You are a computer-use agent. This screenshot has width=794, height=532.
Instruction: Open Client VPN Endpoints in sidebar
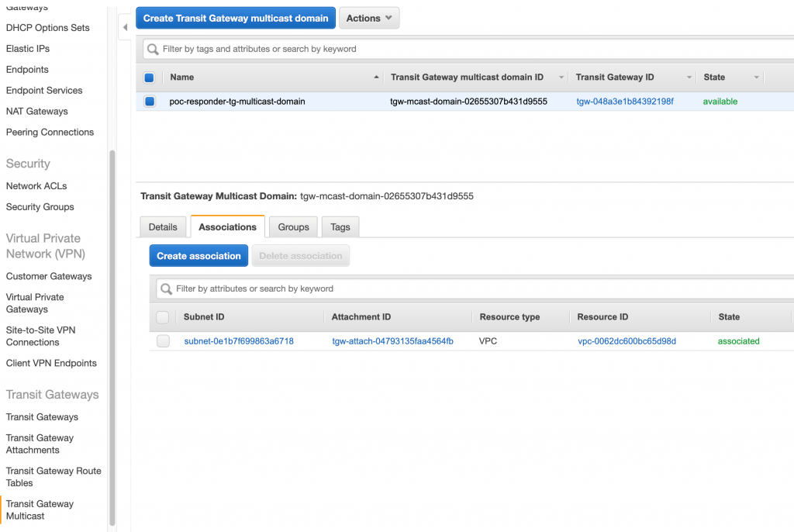pyautogui.click(x=51, y=363)
